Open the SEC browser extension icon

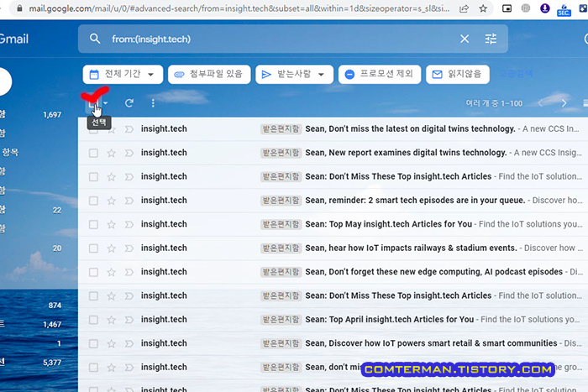tap(564, 9)
